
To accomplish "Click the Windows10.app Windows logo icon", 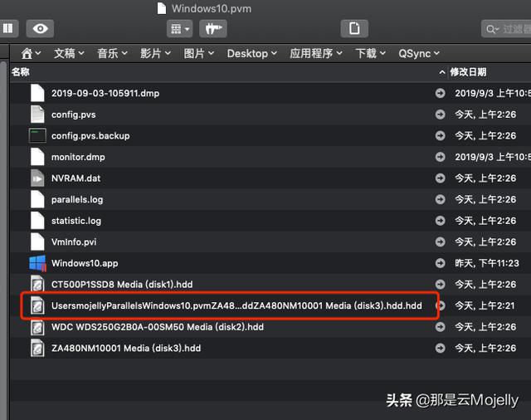I will pos(37,263).
